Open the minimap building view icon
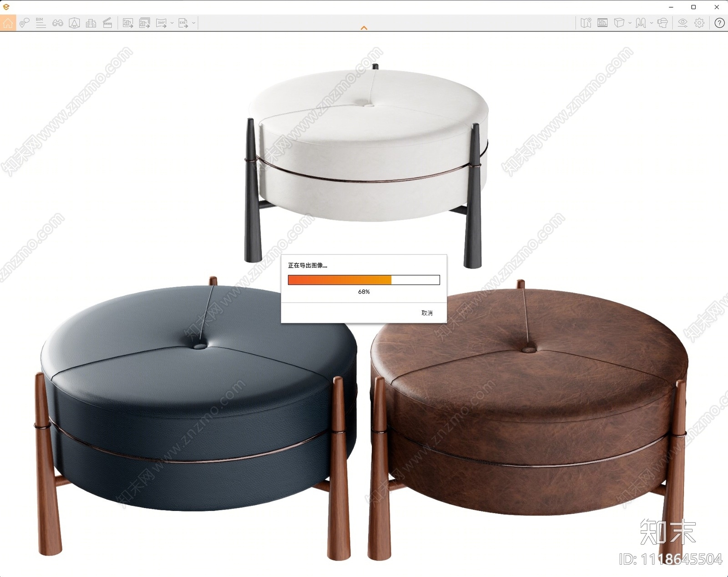The width and height of the screenshot is (728, 577). 602,23
